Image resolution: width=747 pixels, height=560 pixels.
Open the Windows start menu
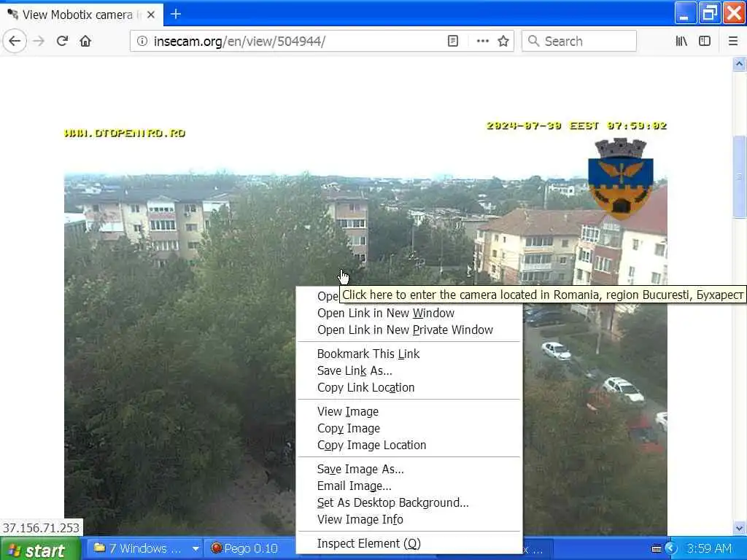40,550
